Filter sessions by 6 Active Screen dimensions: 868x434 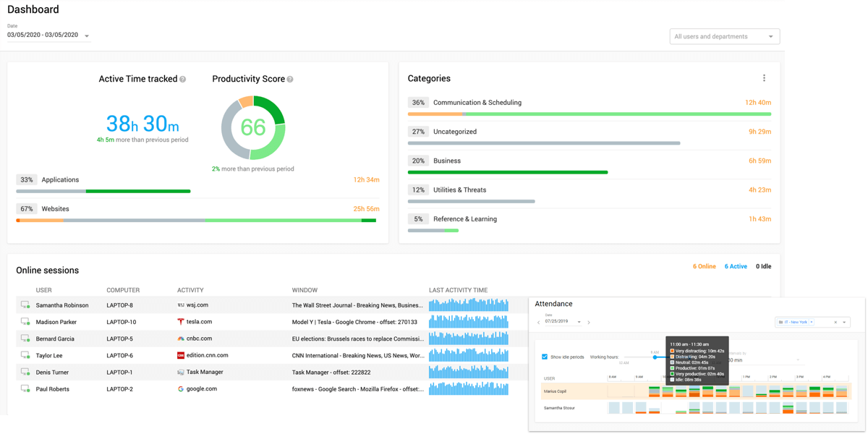[736, 267]
